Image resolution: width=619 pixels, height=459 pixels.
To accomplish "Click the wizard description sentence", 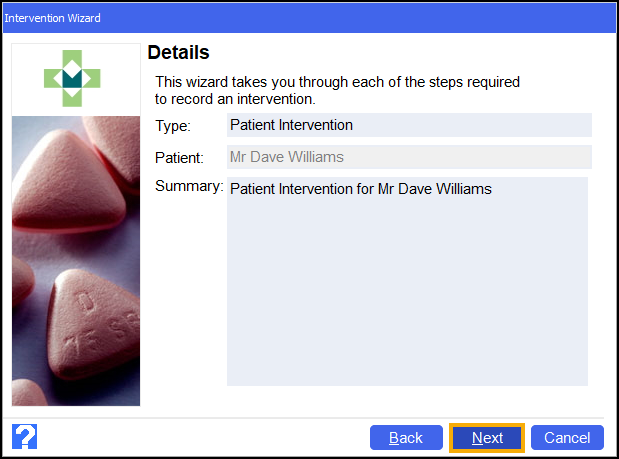I will tap(337, 90).
